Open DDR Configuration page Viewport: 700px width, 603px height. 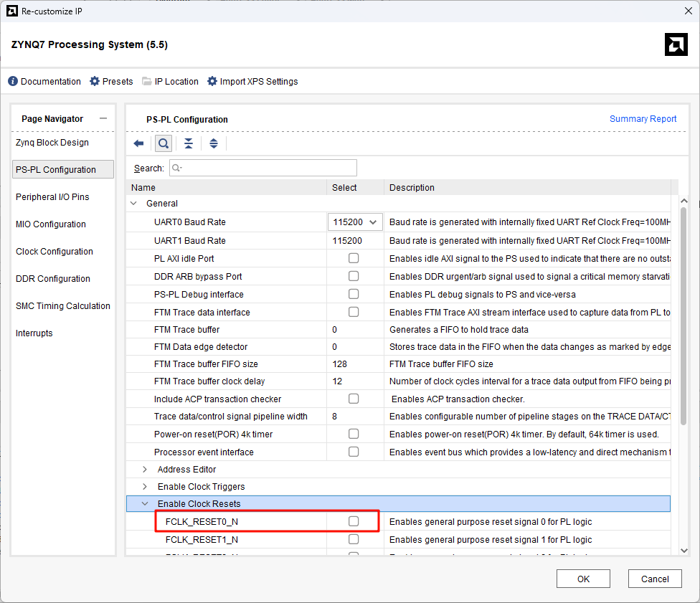(52, 278)
